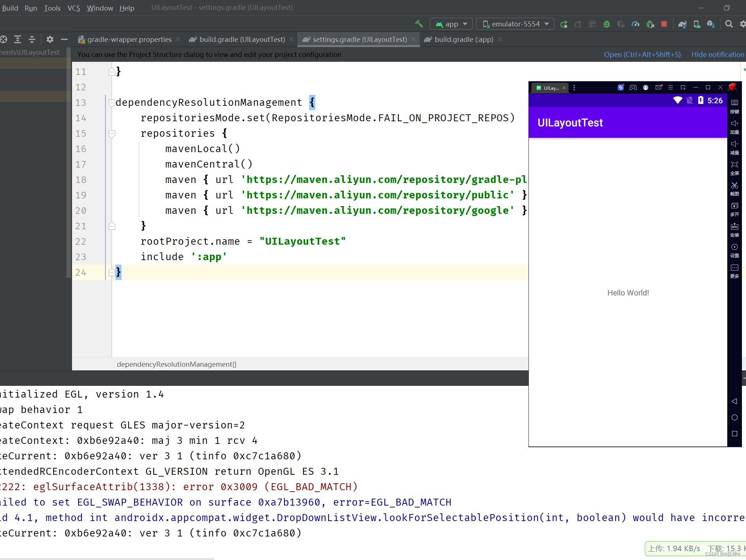The image size is (746, 560).
Task: Tap the Android recents square button
Action: [x=735, y=434]
